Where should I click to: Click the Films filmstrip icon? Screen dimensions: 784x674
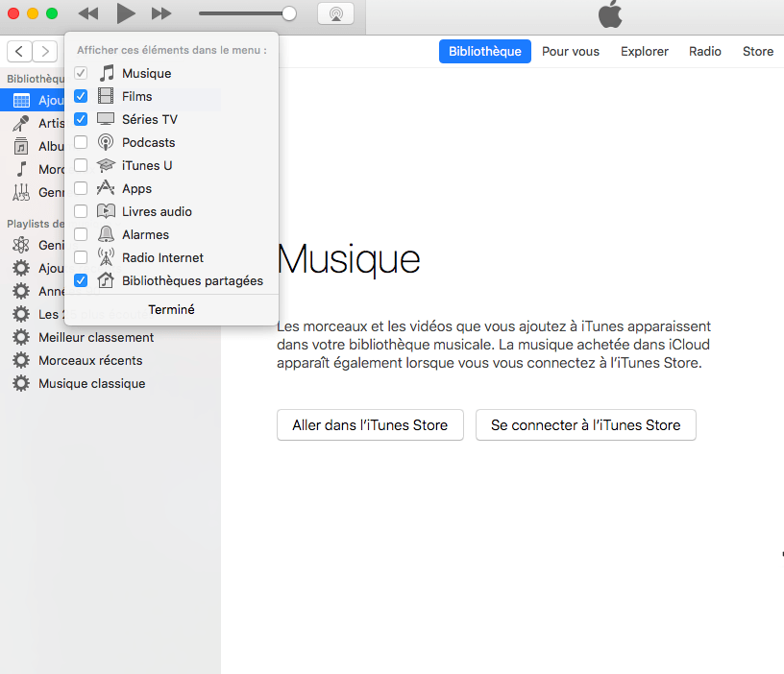106,96
